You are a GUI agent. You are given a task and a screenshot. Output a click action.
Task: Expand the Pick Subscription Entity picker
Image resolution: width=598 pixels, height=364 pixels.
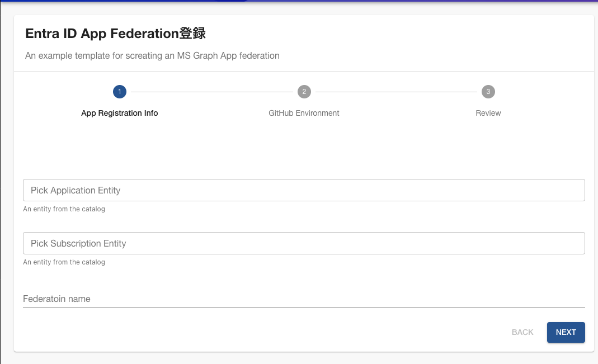tap(304, 243)
